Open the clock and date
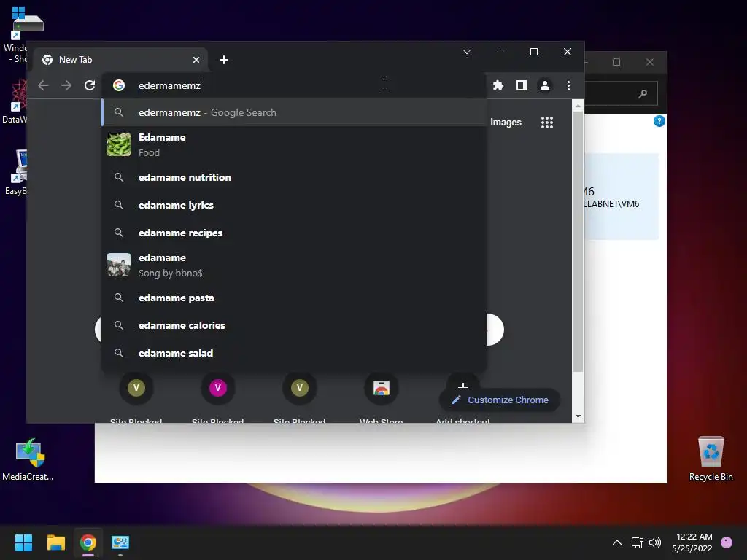The width and height of the screenshot is (747, 560). pos(692,542)
